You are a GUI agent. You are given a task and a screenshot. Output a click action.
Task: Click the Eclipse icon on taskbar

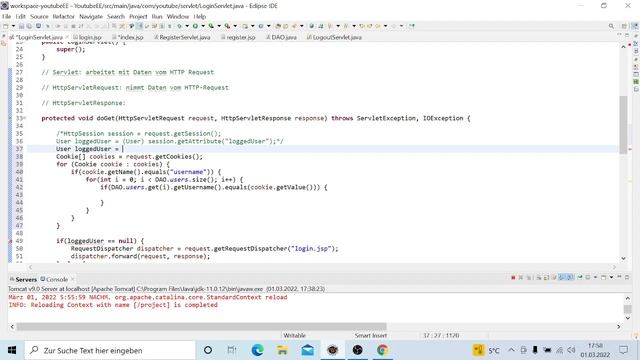pos(333,350)
